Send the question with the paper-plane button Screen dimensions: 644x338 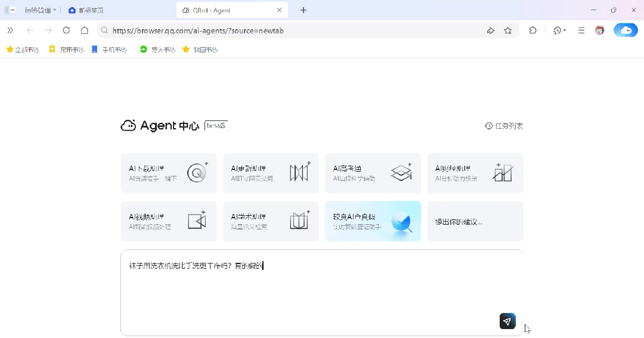tap(507, 321)
